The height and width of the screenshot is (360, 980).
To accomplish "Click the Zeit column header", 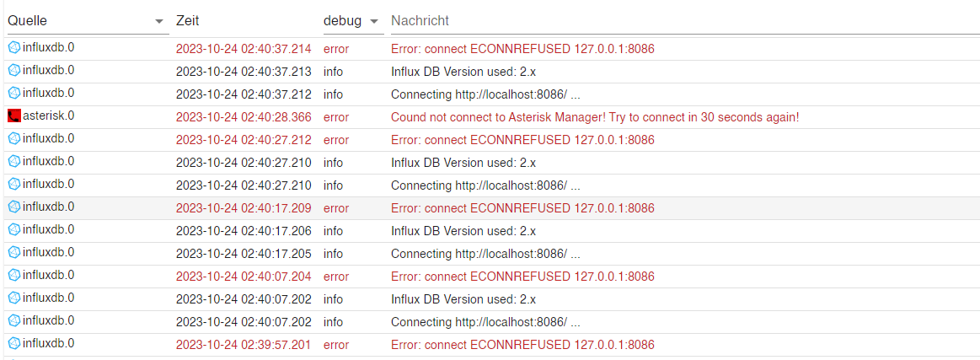I will (x=188, y=21).
